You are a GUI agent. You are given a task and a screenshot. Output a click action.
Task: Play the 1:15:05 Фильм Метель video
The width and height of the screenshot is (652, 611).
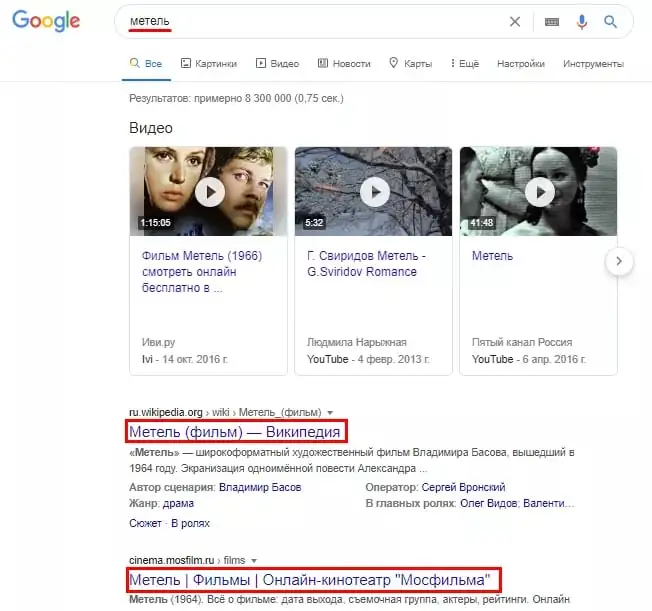pyautogui.click(x=209, y=191)
